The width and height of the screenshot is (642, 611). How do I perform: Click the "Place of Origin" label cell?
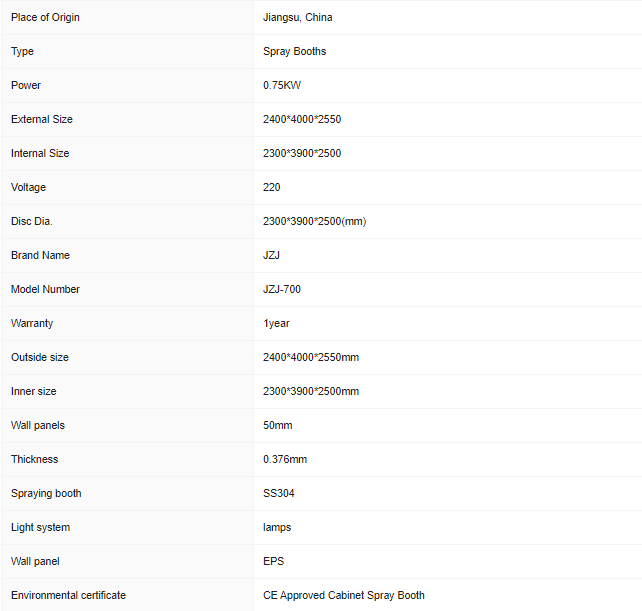click(x=45, y=17)
